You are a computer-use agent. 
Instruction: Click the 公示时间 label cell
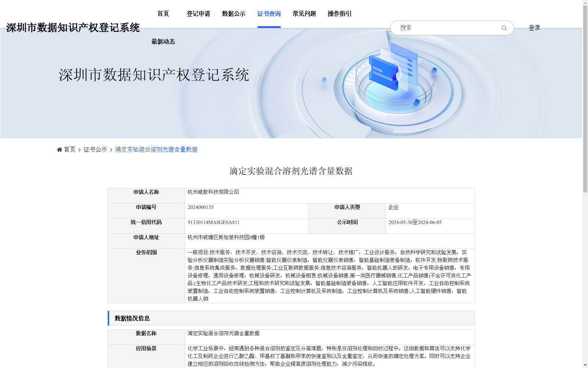click(347, 226)
